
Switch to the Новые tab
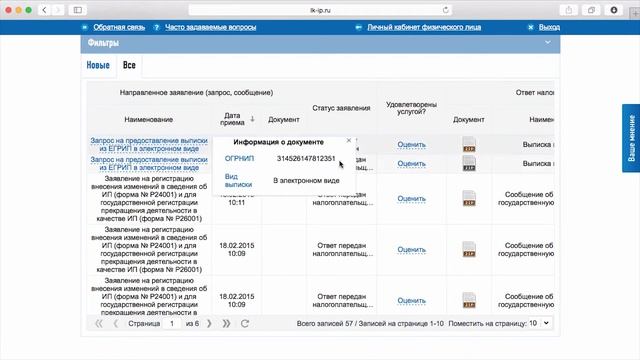point(98,65)
